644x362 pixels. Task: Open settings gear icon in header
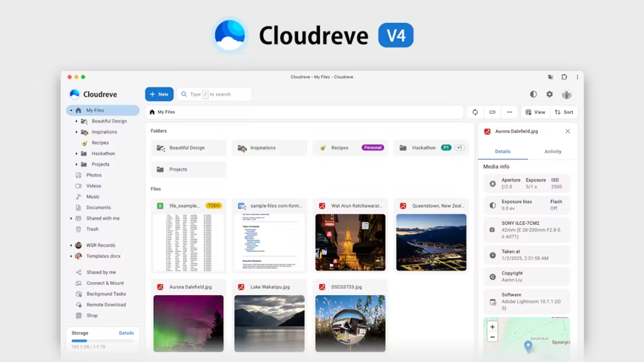coord(549,94)
